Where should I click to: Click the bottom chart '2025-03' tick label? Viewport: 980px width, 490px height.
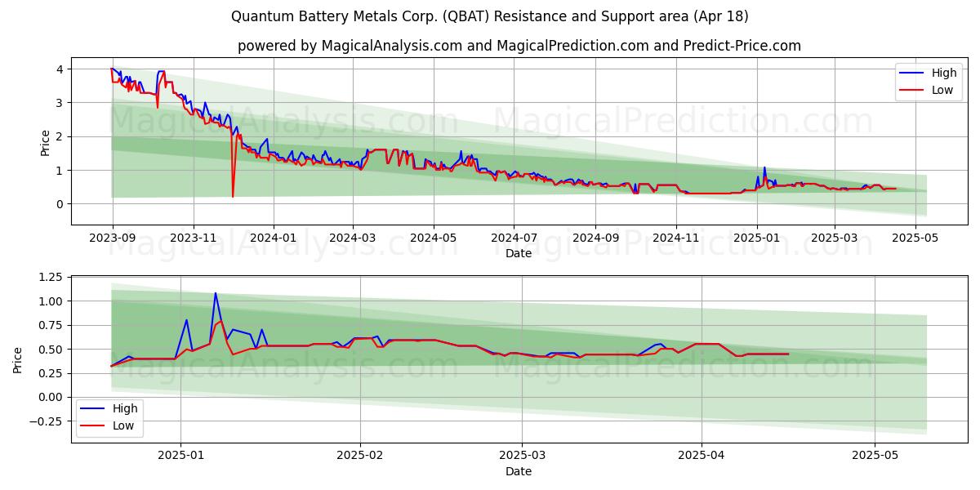[522, 455]
